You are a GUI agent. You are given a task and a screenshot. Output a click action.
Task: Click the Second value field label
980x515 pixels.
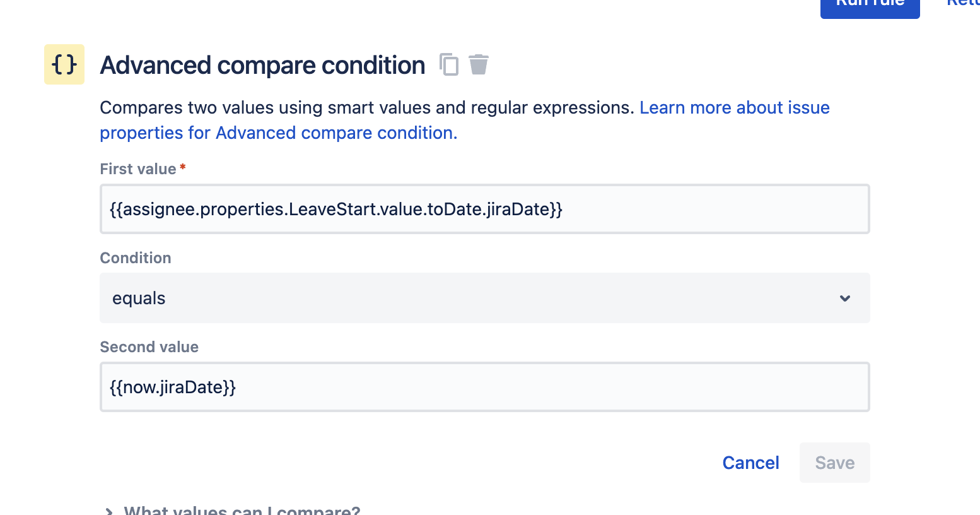coord(149,347)
